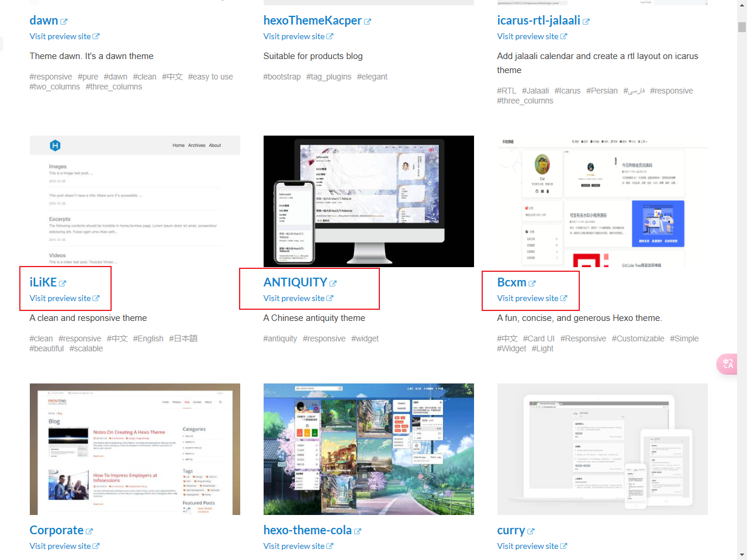Visit preview site for iLiKE theme
The image size is (747, 560).
(64, 298)
